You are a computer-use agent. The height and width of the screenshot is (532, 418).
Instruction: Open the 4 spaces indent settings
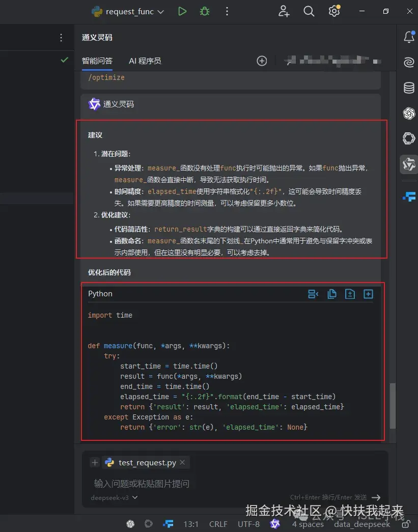(308, 524)
